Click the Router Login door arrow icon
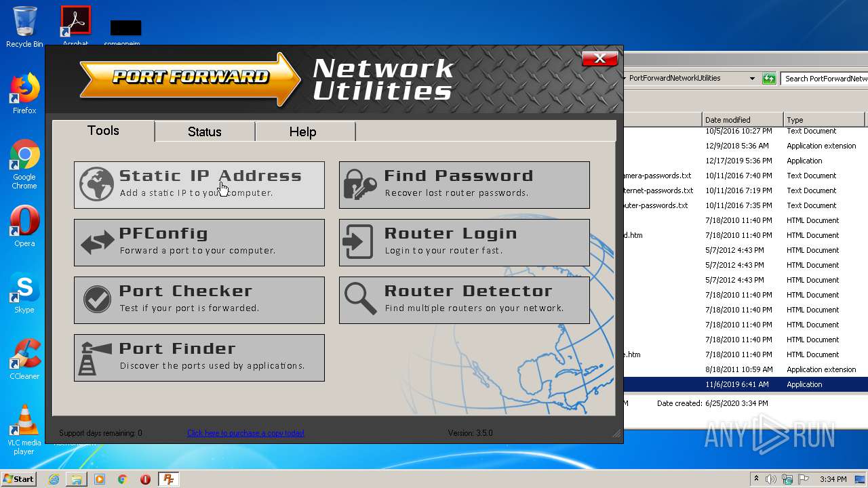Viewport: 868px width, 488px height. 359,242
